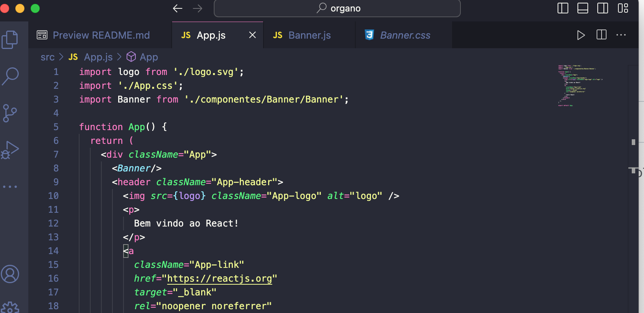The height and width of the screenshot is (313, 644).
Task: Click the './componentes/Banner/Banner' path string
Action: 264,99
